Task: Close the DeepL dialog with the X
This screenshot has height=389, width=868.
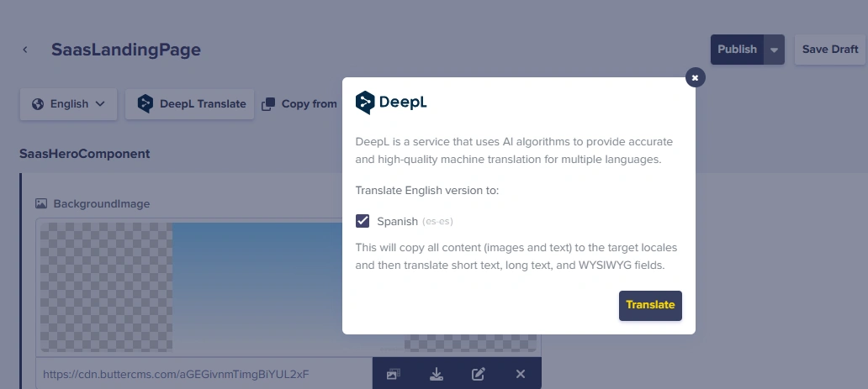Action: (696, 77)
